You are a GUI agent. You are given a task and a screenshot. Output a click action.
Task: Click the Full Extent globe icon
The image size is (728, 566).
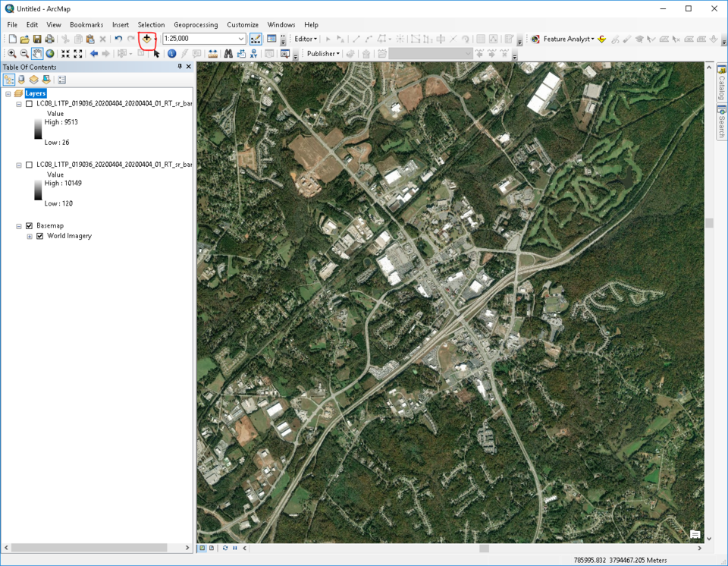click(49, 53)
